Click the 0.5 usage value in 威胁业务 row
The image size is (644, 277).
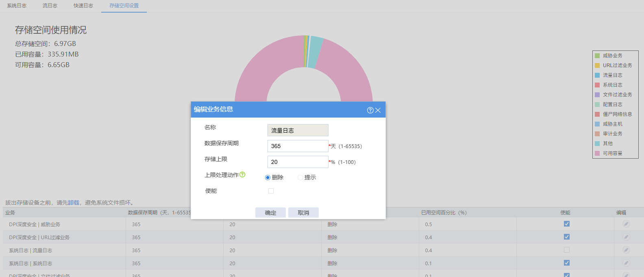coord(429,225)
